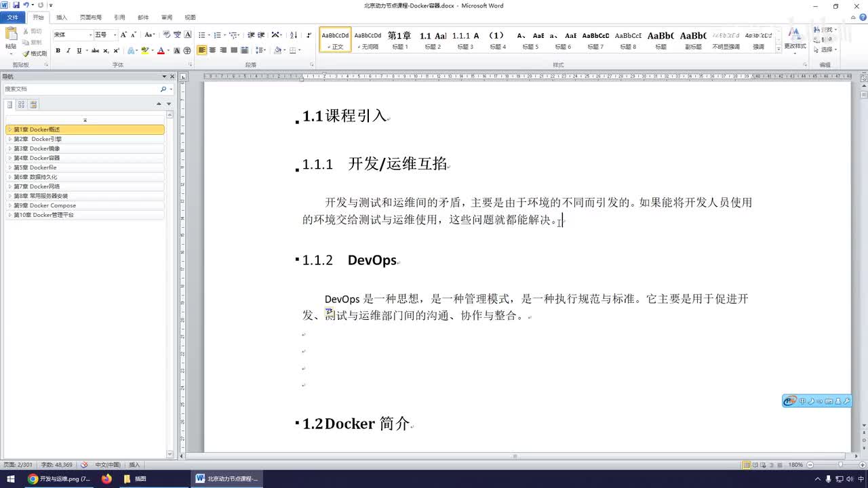This screenshot has width=868, height=488.
Task: Expand 第5章 Dockerfile in navigation tree
Action: [x=9, y=167]
